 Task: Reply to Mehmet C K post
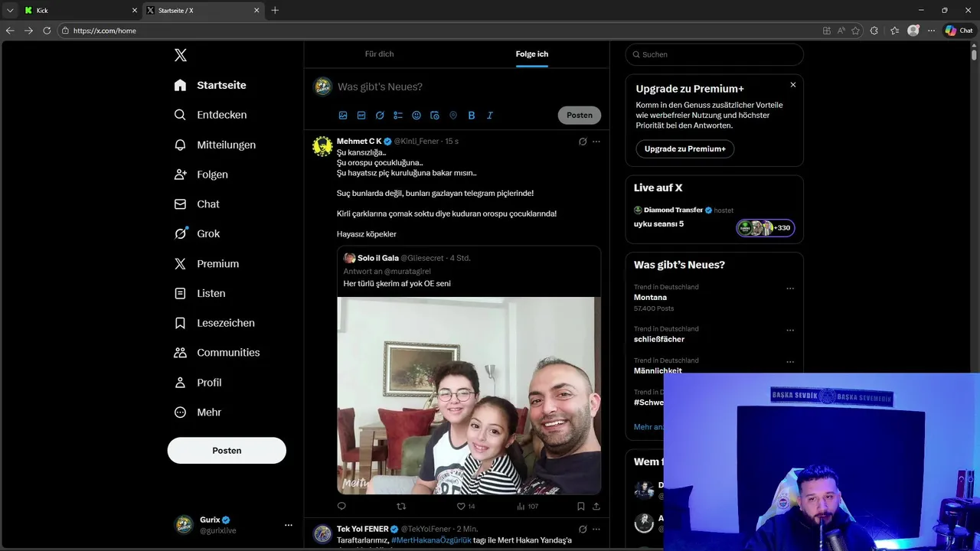tap(341, 506)
